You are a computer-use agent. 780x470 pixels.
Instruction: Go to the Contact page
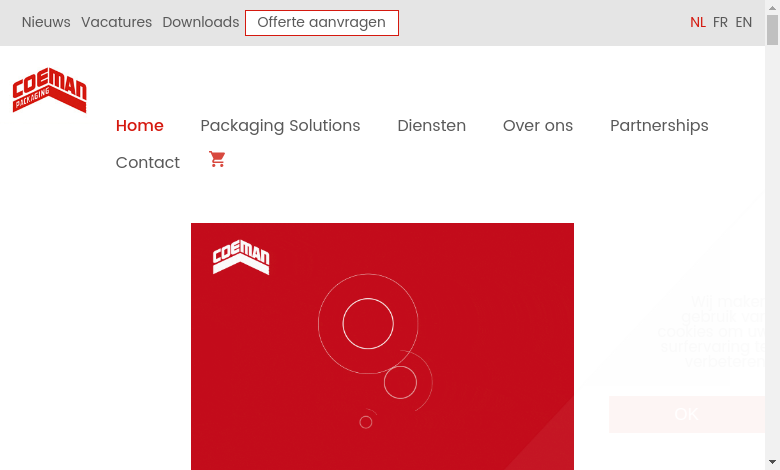tap(147, 163)
